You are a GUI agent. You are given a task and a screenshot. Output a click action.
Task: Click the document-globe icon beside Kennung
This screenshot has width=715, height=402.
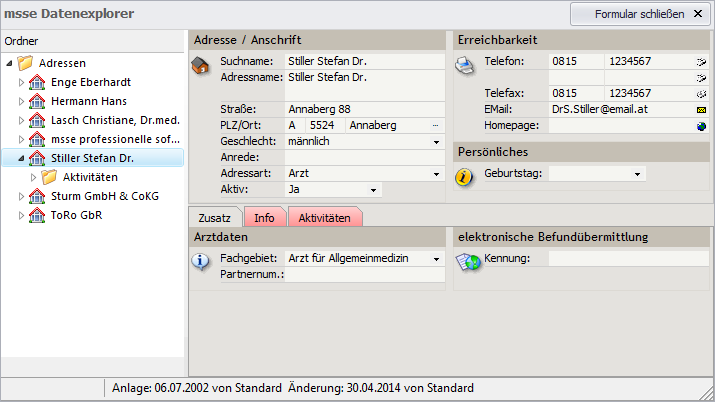(x=468, y=262)
